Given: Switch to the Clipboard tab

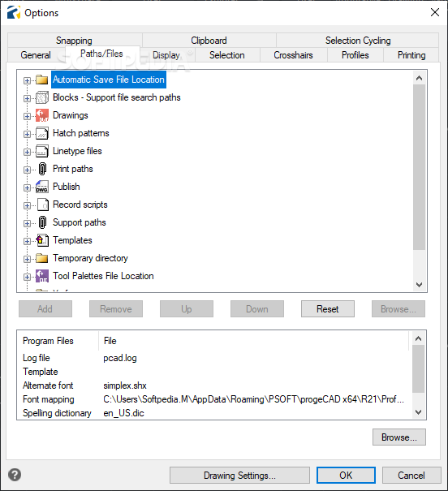Looking at the screenshot, I should click(209, 41).
